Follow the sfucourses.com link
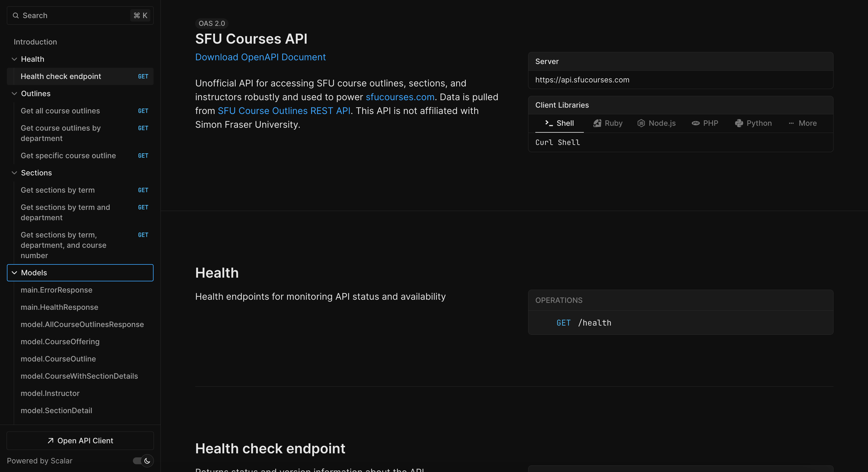Viewport: 868px width, 472px height. click(400, 97)
